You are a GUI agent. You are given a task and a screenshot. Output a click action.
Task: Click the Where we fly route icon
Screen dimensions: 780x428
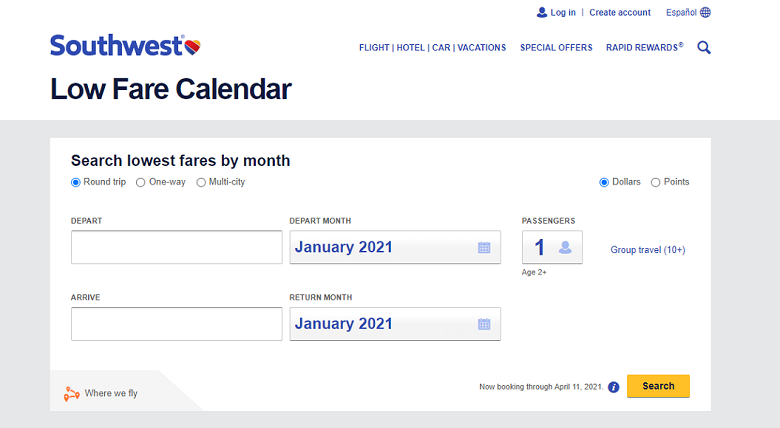click(x=72, y=394)
